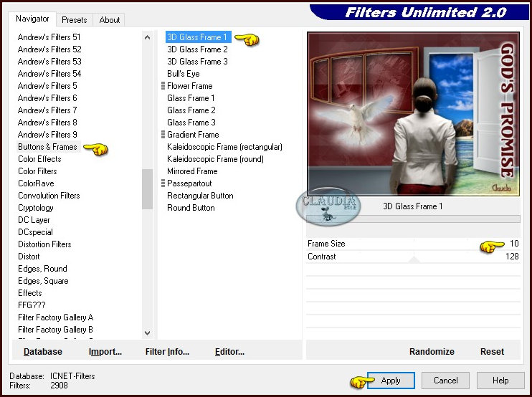Choose 3D Glass Frame 3 filter
Image resolution: width=532 pixels, height=397 pixels.
point(197,62)
